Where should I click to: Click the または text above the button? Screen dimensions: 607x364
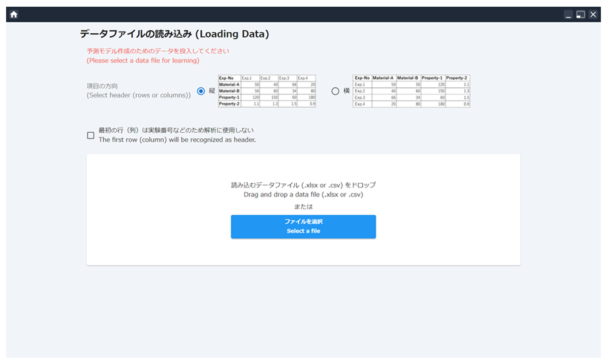(303, 206)
